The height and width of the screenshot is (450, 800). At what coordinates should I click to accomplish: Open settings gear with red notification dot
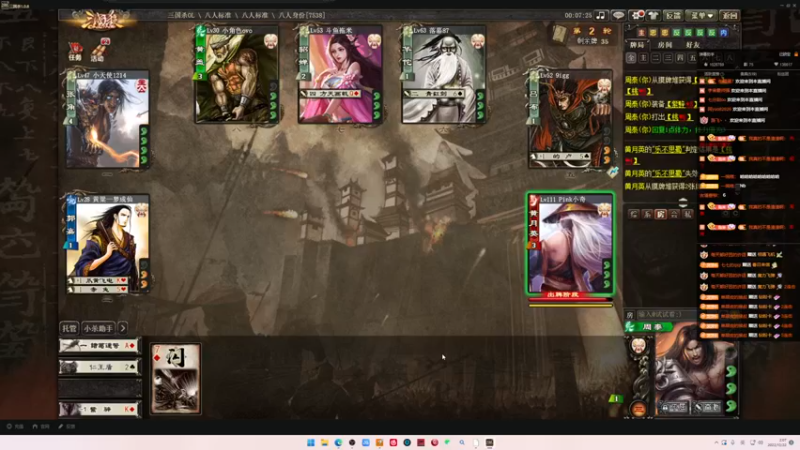pos(636,15)
